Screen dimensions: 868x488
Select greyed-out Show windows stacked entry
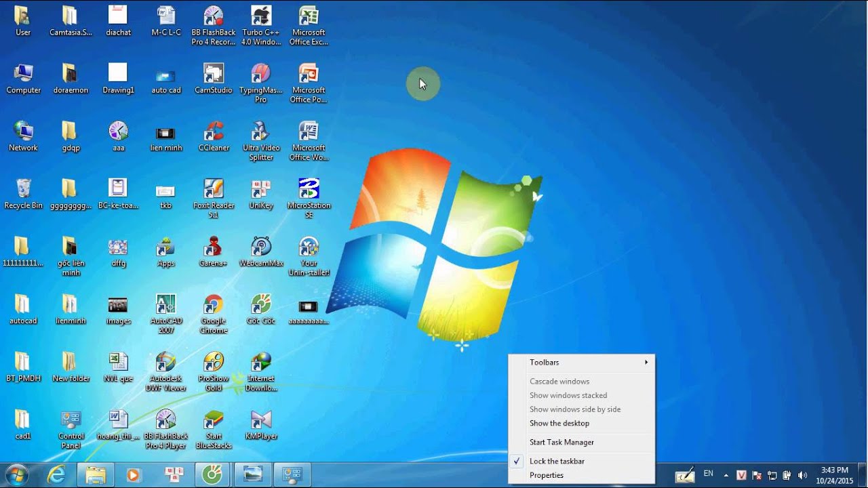click(582, 395)
